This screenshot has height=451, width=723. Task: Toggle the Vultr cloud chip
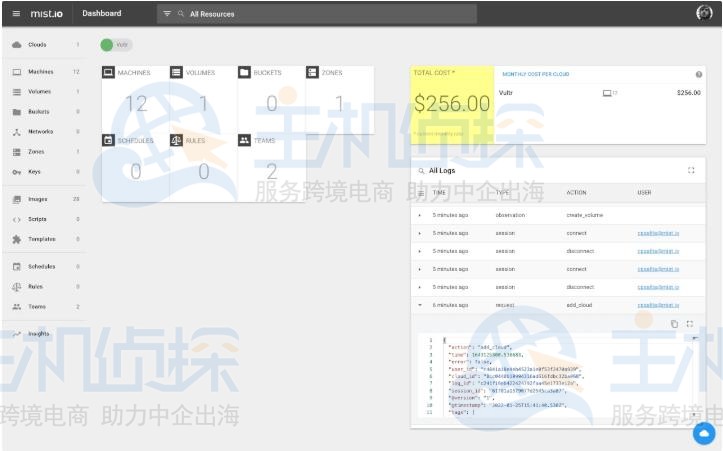(116, 45)
